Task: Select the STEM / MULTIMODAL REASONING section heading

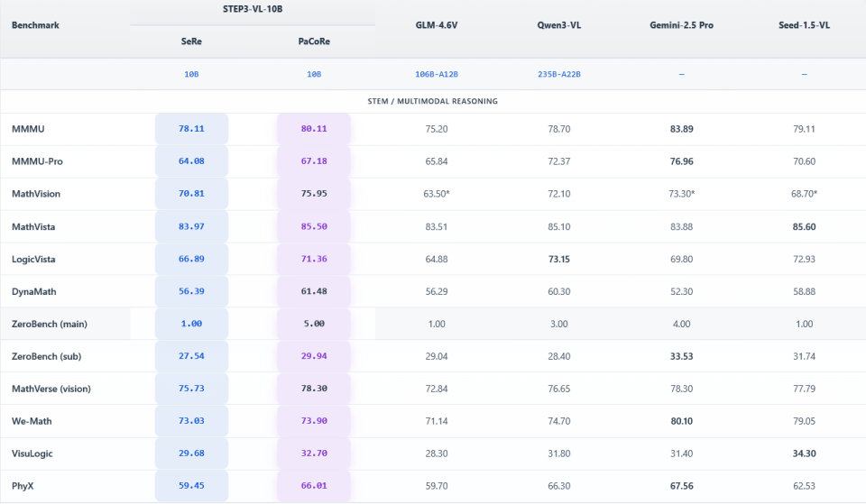Action: click(432, 101)
